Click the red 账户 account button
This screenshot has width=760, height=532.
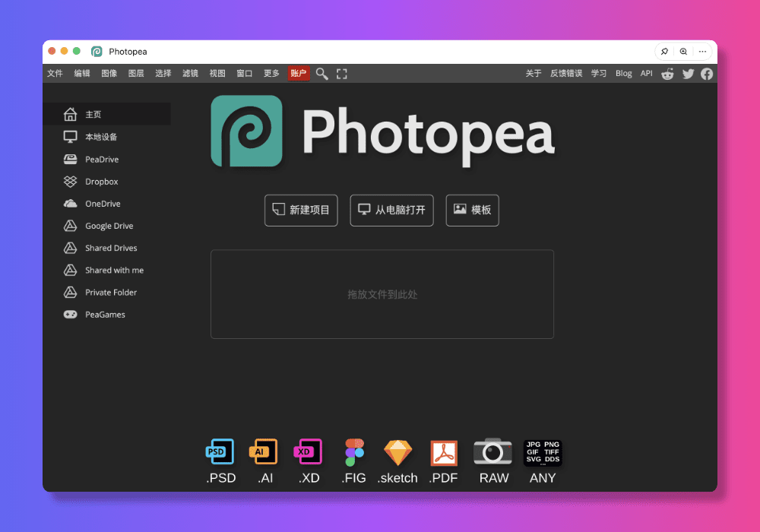(x=299, y=73)
